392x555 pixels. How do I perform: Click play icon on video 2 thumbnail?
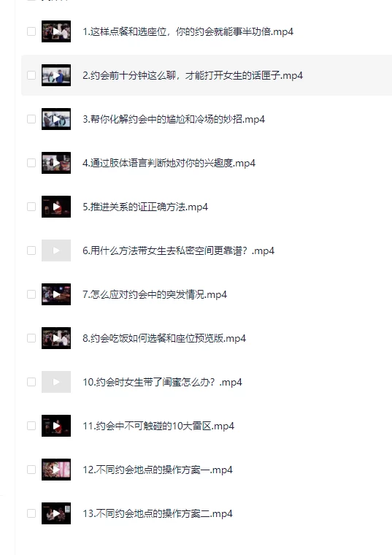tap(56, 75)
